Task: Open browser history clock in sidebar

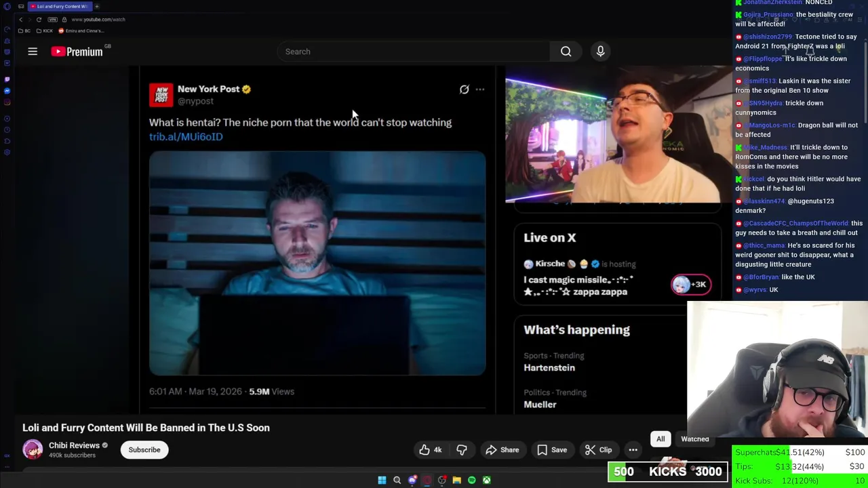Action: [7, 129]
